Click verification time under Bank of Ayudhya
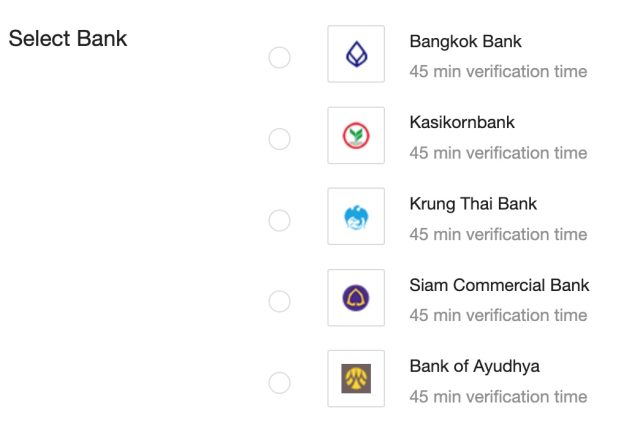 (498, 396)
